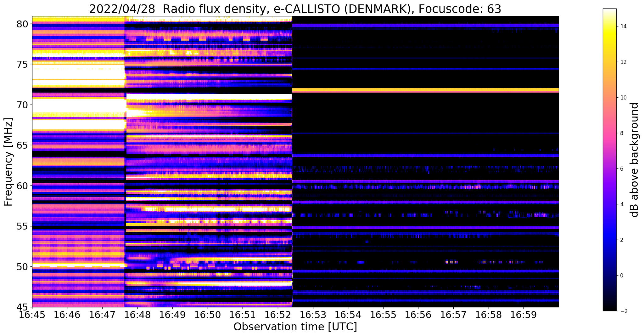Click the 16:50 time tick label

(208, 315)
